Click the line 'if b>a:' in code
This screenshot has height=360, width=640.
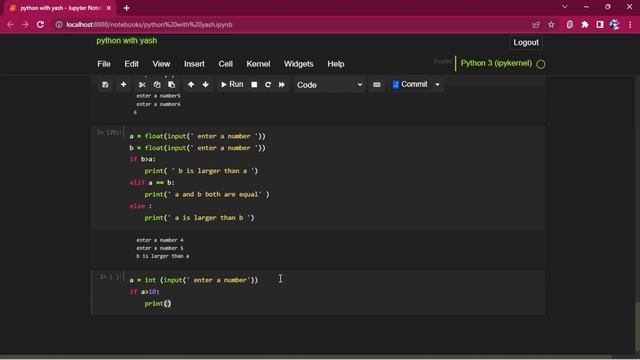click(x=143, y=159)
